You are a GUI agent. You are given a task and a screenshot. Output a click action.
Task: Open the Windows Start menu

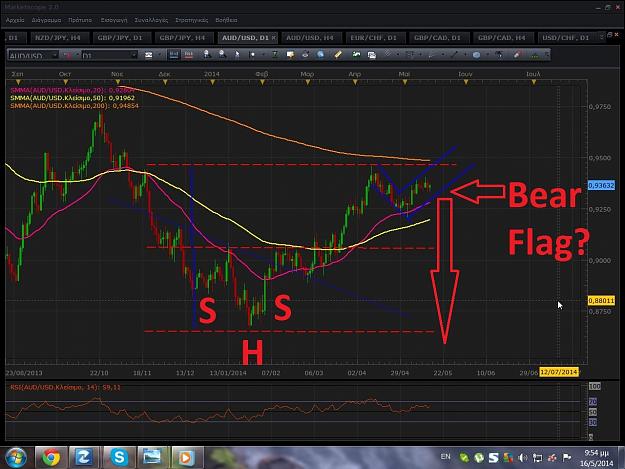pos(16,457)
